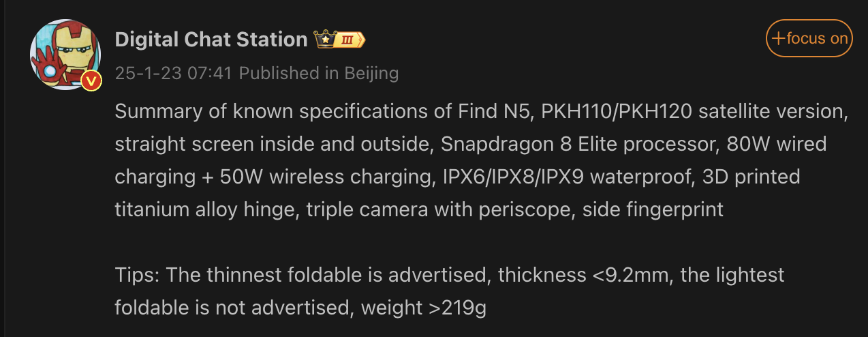Click the 25-1-23 07:41 post timestamp

(174, 73)
